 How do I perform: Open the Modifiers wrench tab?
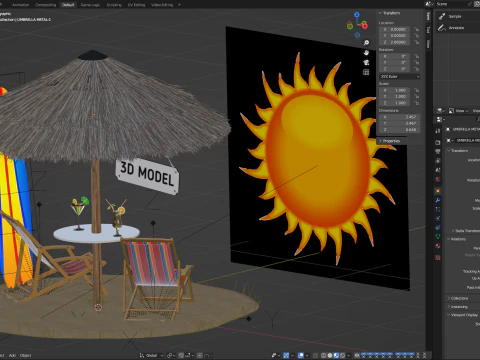(x=438, y=200)
